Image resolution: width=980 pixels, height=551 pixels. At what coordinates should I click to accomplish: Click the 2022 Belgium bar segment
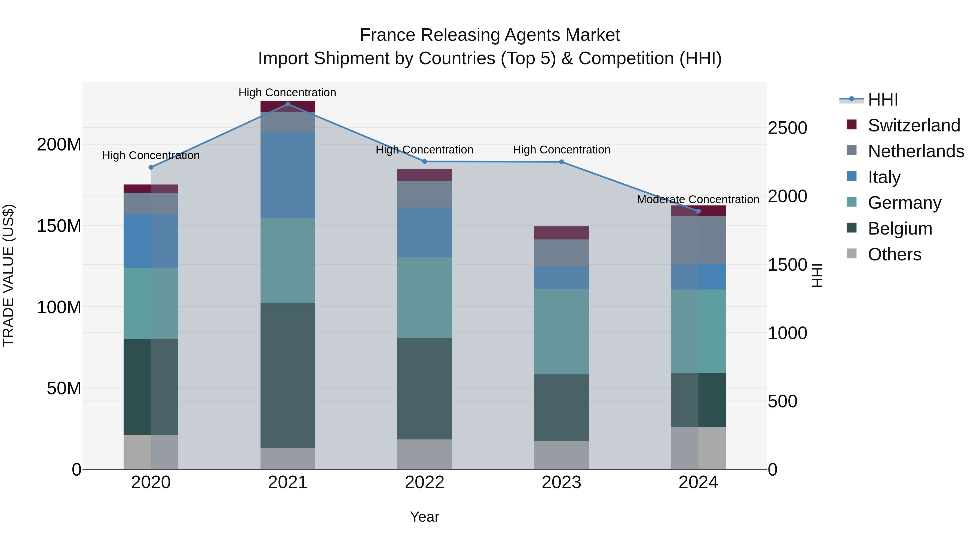click(x=425, y=389)
